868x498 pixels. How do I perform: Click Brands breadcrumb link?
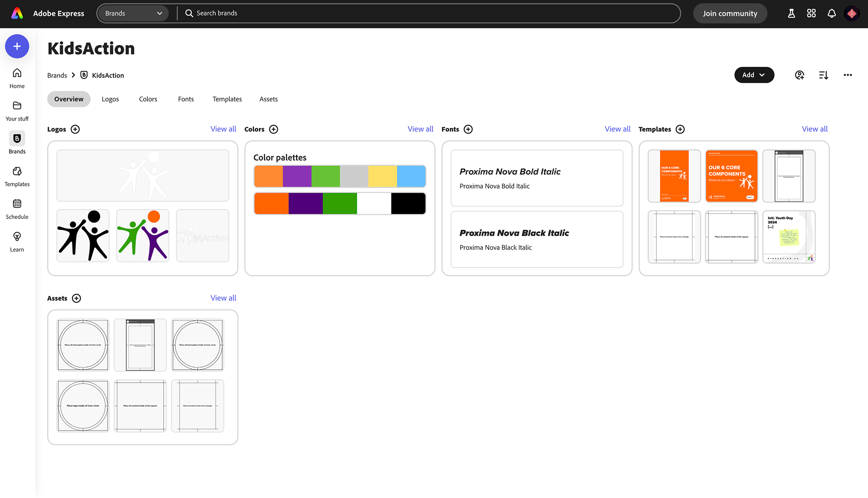click(x=57, y=75)
